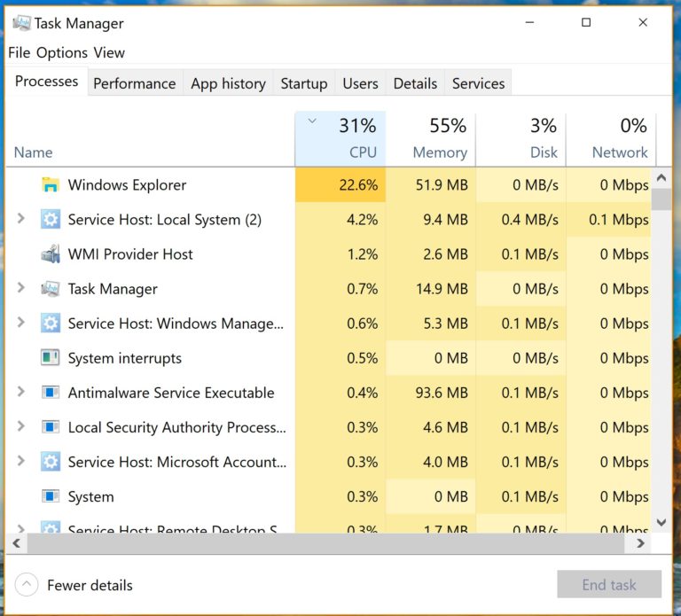
Task: Switch to the Services tab
Action: click(478, 83)
